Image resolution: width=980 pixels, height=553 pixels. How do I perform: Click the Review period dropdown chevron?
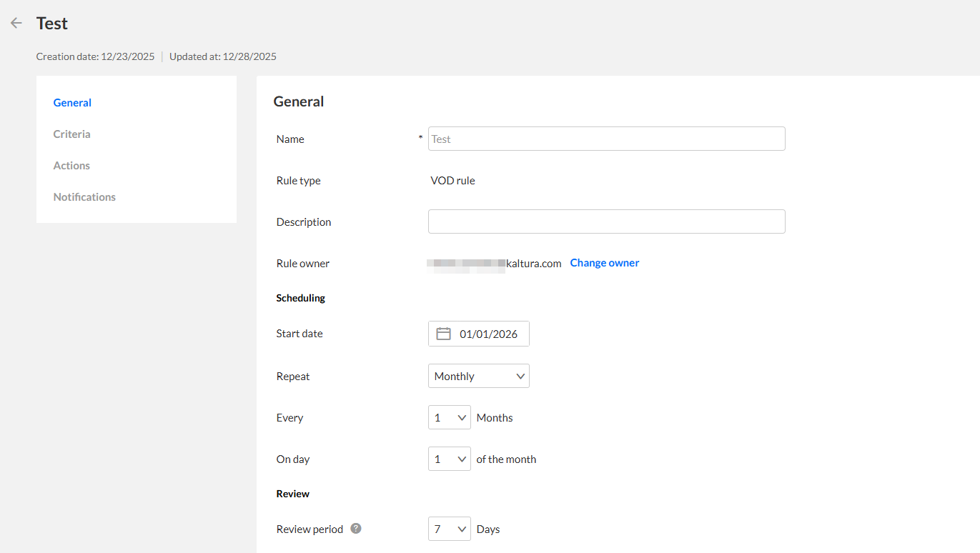[462, 529]
